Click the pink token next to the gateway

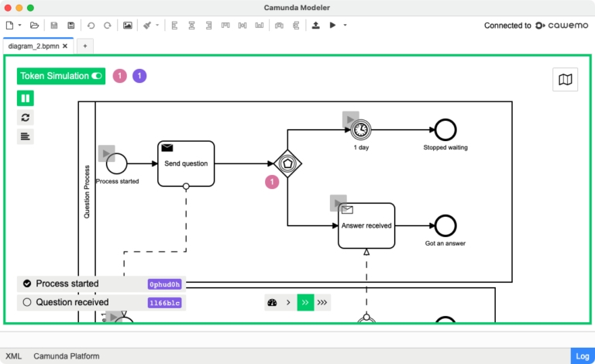[272, 182]
